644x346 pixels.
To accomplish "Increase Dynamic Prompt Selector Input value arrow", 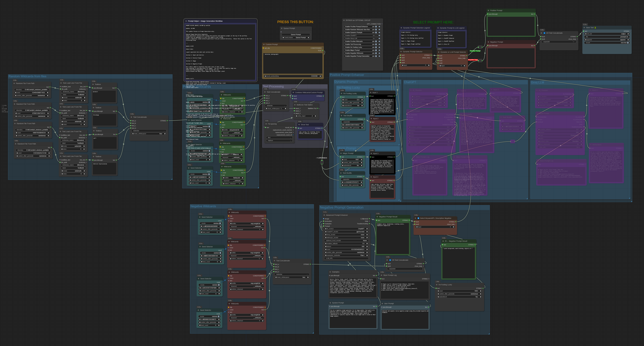I will coord(429,65).
